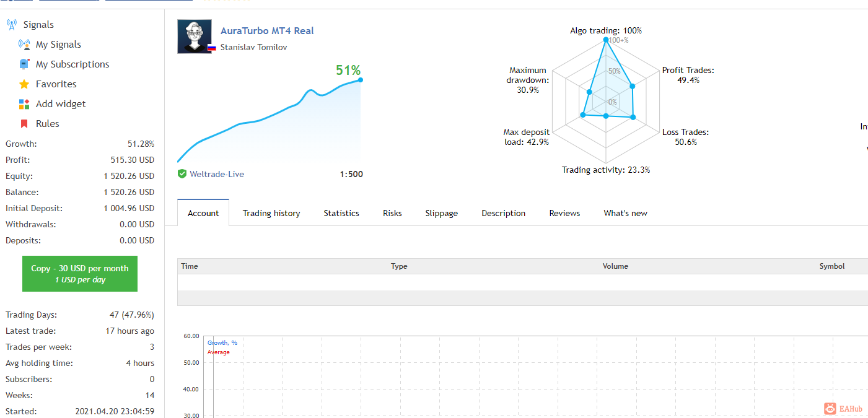
Task: Click the Growth 51.28% value
Action: click(141, 144)
